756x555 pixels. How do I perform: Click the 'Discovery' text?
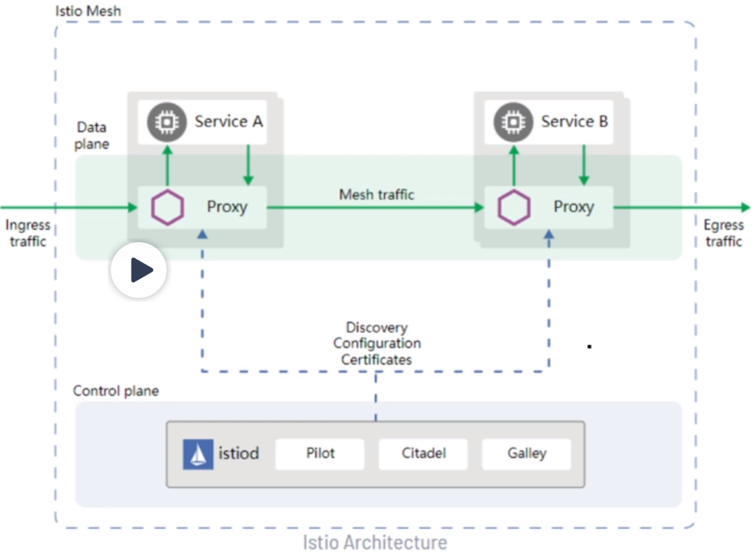point(376,328)
